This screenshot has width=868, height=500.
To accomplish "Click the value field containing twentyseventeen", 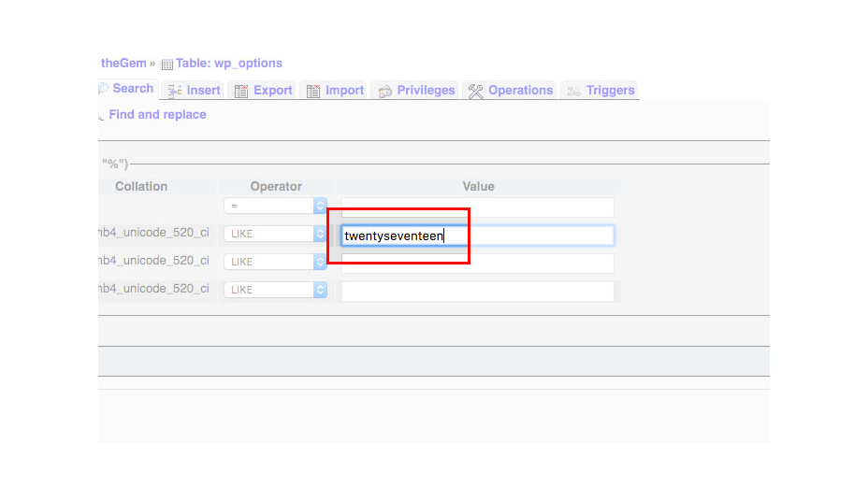I will 478,236.
